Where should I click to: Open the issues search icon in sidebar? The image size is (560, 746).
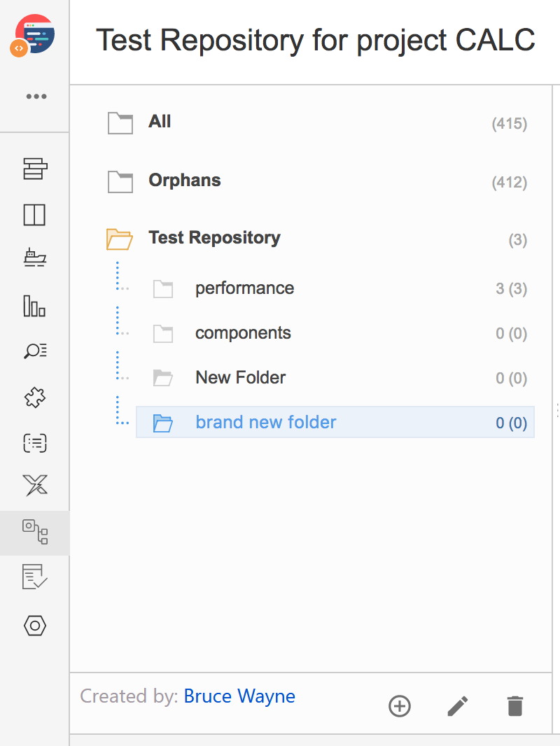[35, 351]
